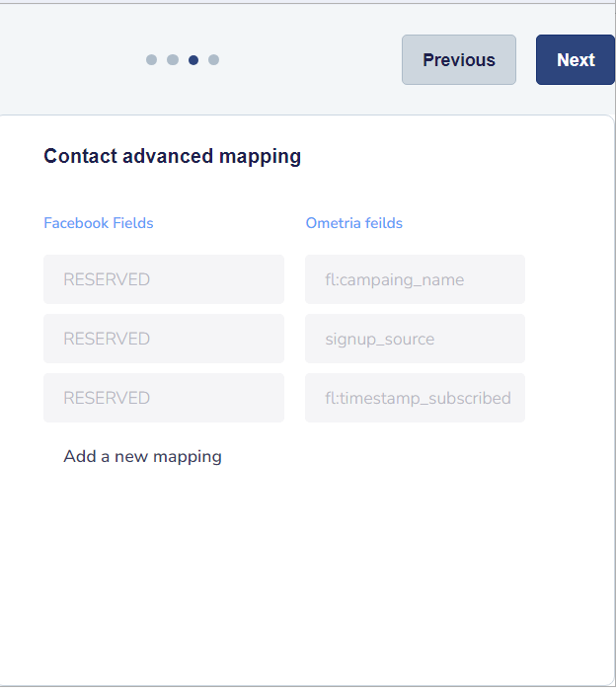Image resolution: width=616 pixels, height=692 pixels.
Task: Select the second step indicator dot
Action: (173, 59)
